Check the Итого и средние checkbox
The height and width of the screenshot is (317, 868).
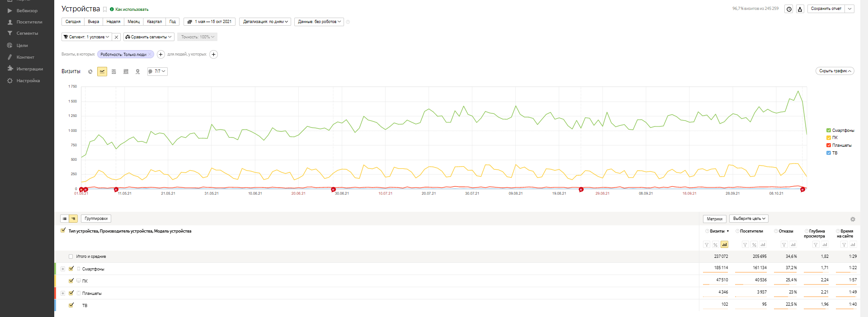pos(71,256)
